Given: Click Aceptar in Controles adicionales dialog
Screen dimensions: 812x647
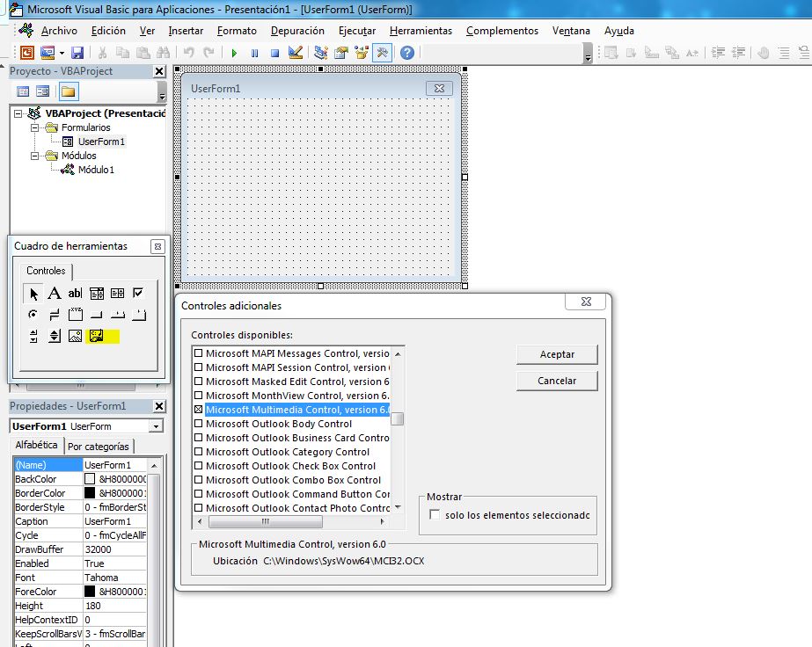Looking at the screenshot, I should (x=557, y=354).
